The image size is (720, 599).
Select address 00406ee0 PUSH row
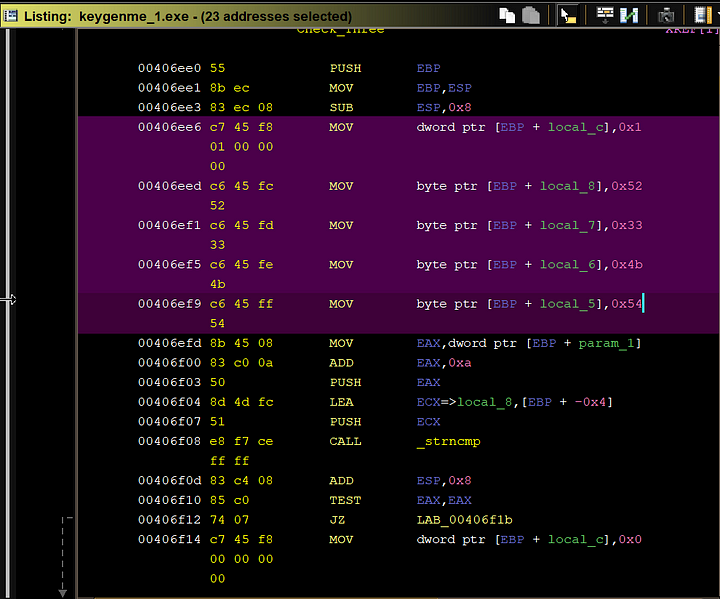click(x=169, y=68)
